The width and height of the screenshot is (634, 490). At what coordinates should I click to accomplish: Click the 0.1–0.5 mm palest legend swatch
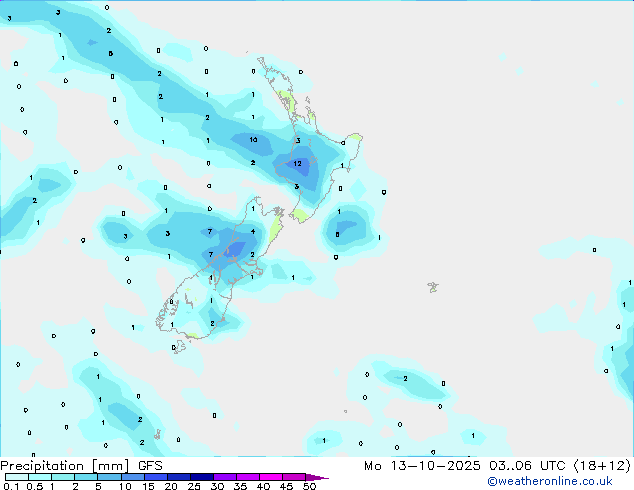17,477
